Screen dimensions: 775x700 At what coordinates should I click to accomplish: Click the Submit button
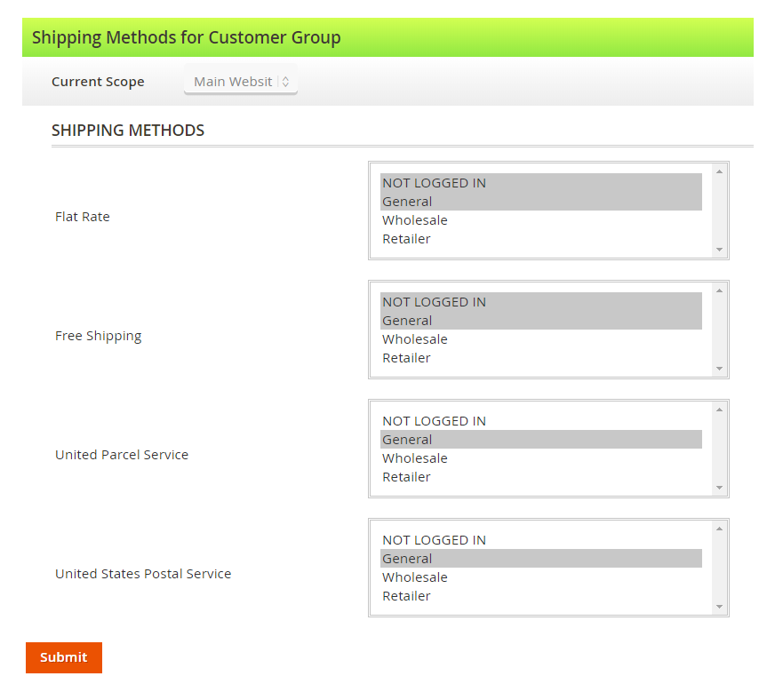(63, 657)
